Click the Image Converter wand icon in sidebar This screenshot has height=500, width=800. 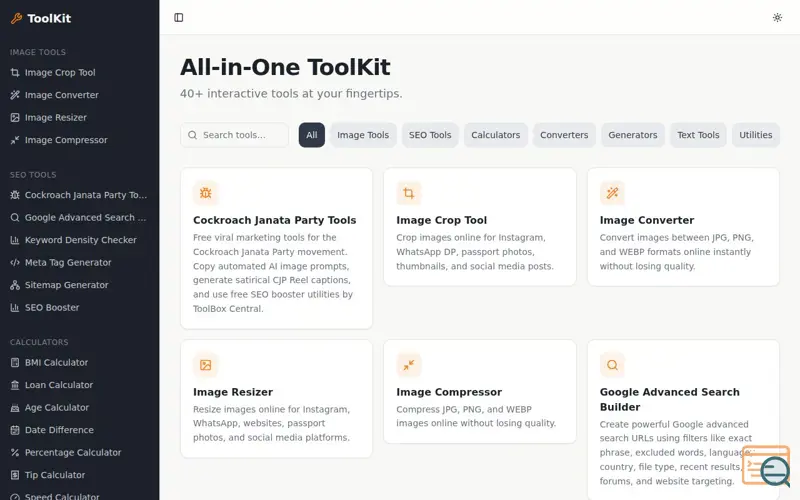click(15, 95)
